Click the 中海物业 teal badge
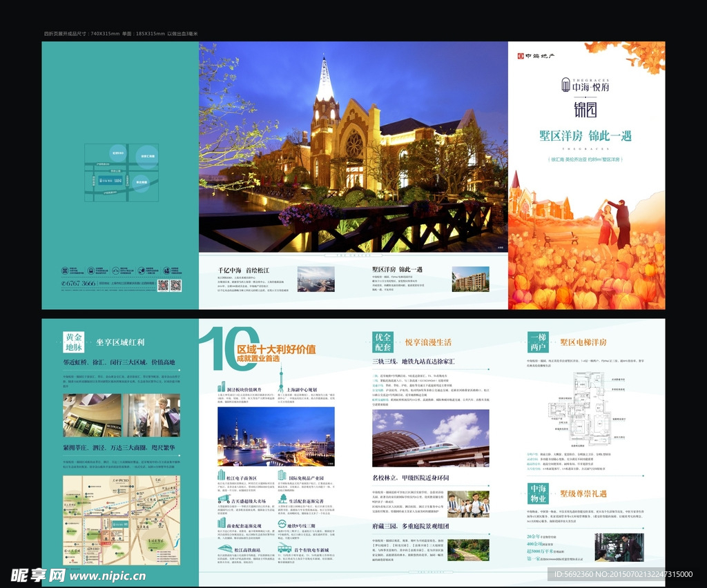This screenshot has height=588, width=707. point(538,493)
